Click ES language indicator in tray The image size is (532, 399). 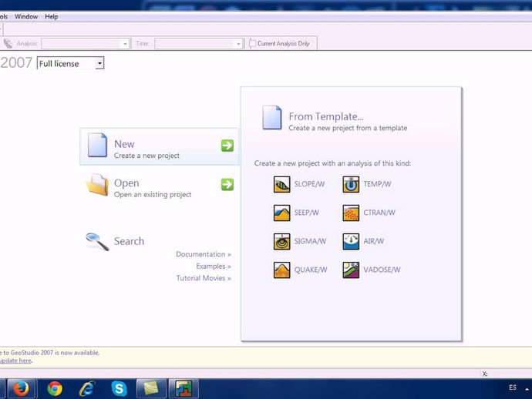coord(513,387)
